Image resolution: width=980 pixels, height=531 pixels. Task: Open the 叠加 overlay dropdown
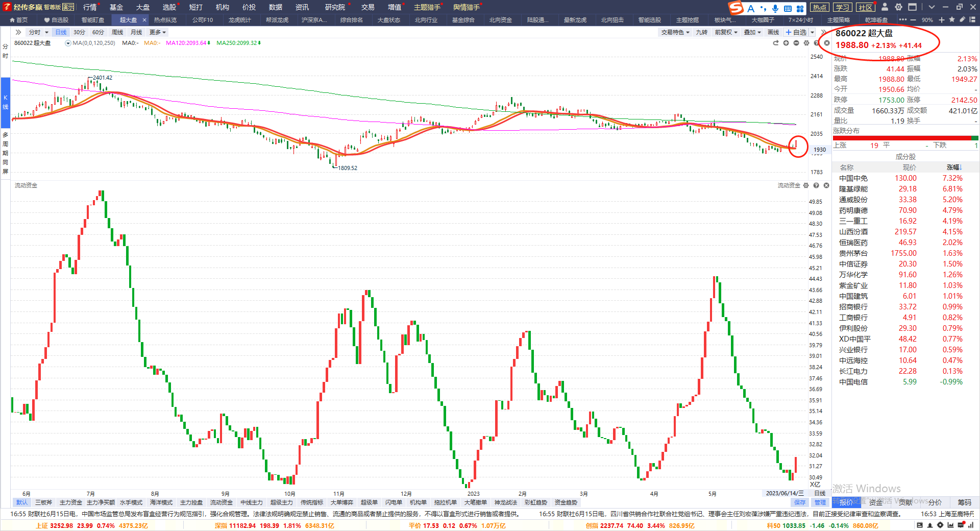[752, 32]
